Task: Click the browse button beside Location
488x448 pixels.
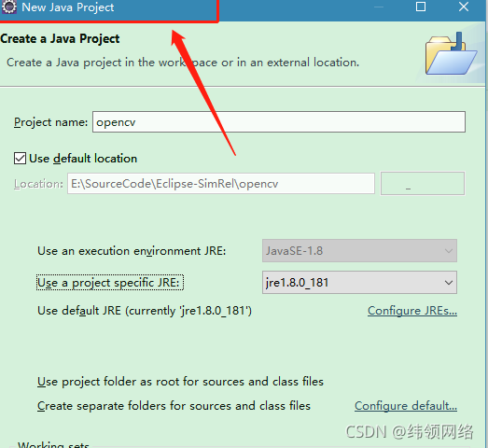Action: point(423,184)
